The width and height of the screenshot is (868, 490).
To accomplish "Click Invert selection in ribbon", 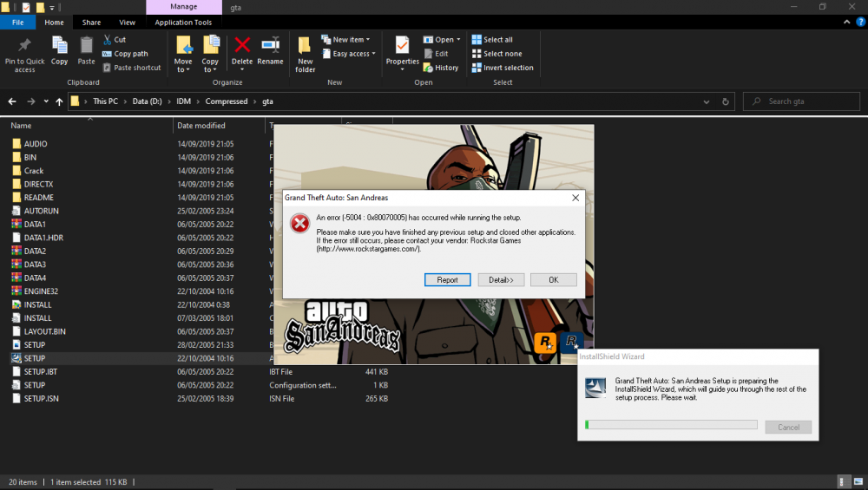I will (x=503, y=68).
